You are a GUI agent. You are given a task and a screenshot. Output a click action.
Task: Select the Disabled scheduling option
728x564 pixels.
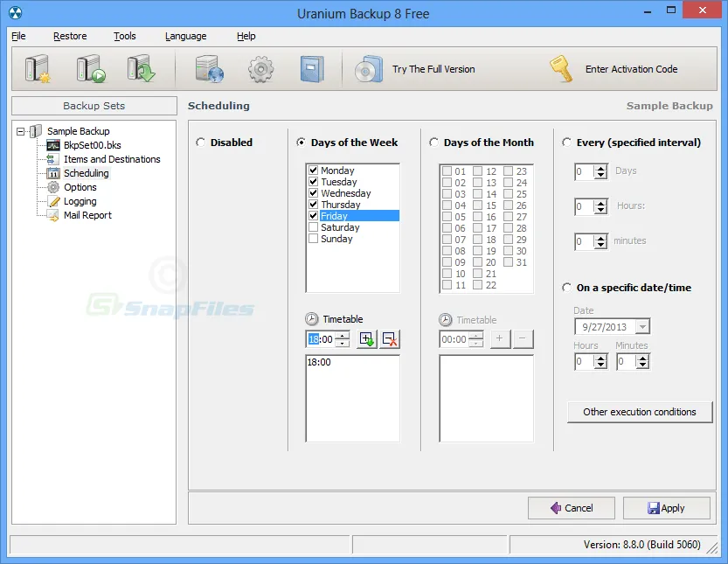[201, 143]
